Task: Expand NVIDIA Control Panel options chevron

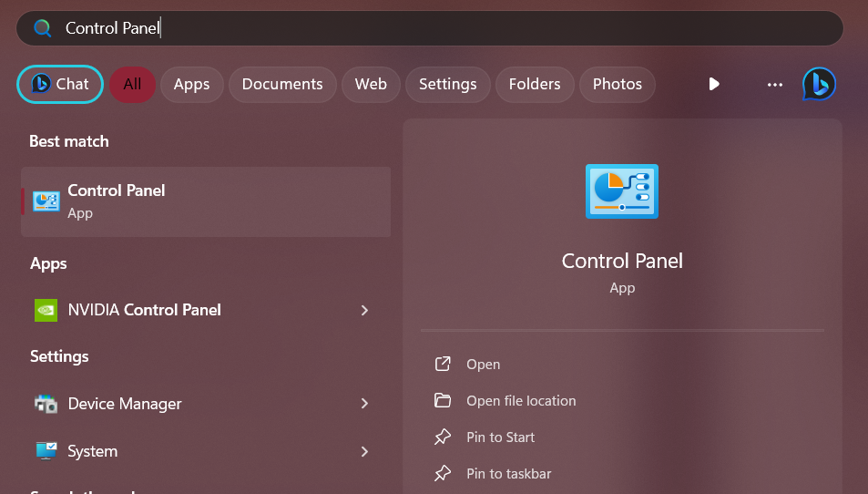Action: (x=364, y=310)
